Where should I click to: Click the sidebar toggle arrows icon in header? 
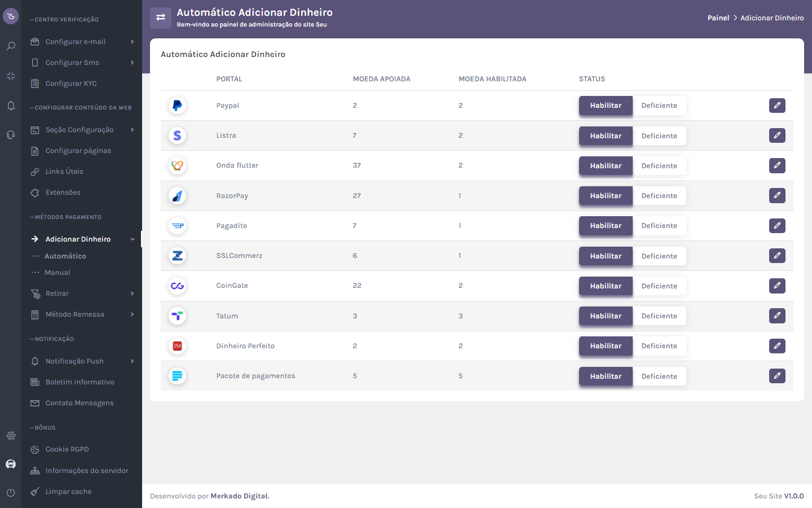[161, 17]
